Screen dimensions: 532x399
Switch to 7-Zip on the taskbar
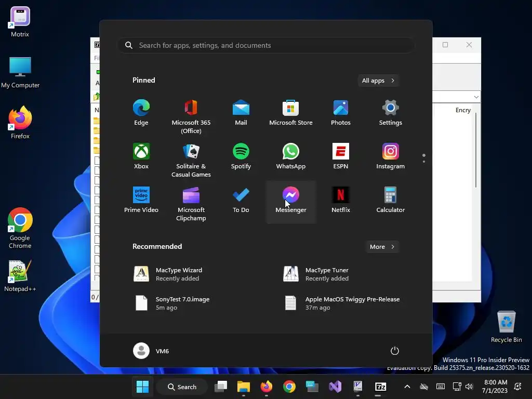point(380,387)
